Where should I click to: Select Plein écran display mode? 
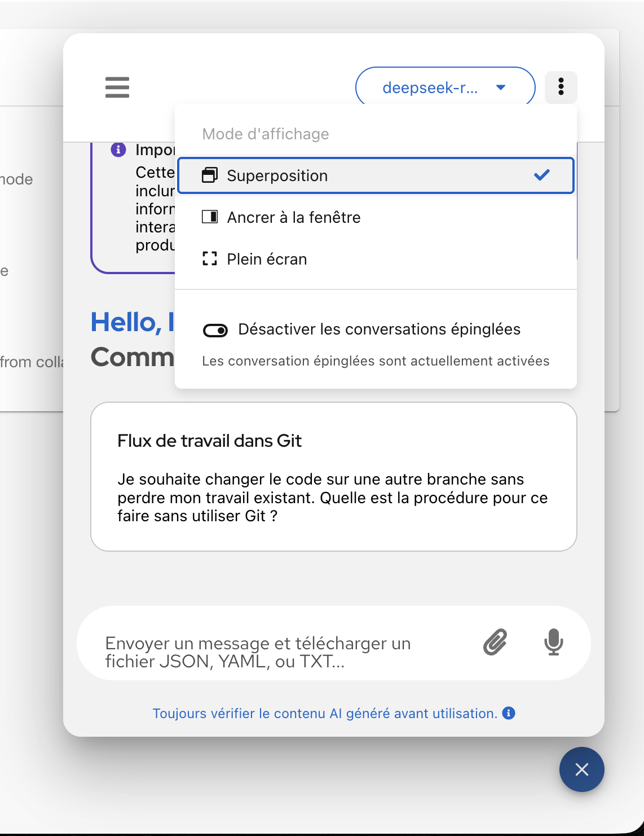pyautogui.click(x=376, y=259)
